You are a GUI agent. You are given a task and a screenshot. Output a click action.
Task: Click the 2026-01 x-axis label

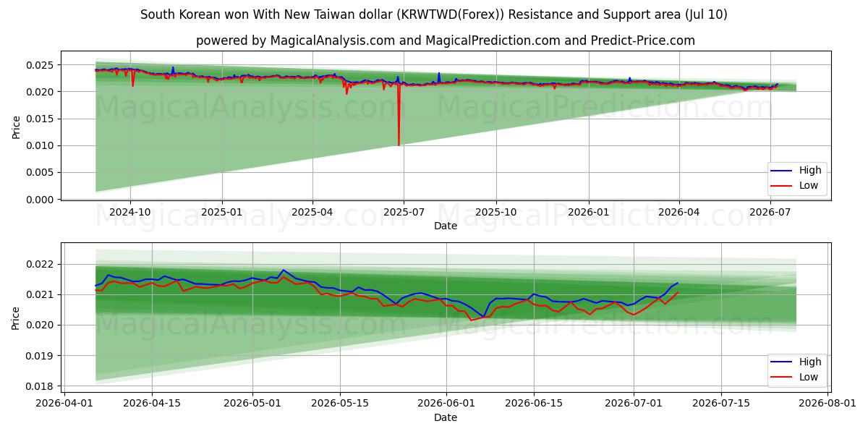pyautogui.click(x=588, y=212)
